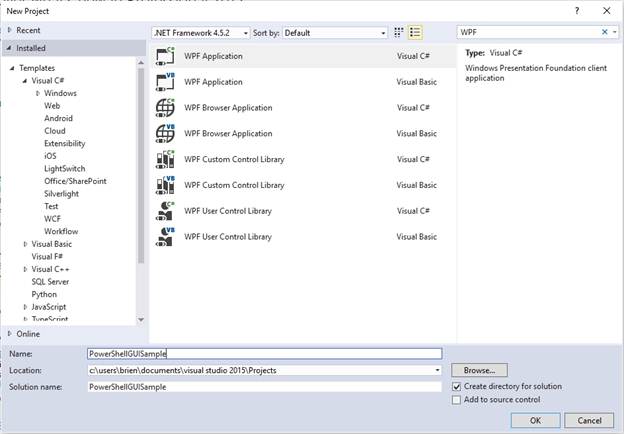Open the search box options dropdown arrow

coord(614,32)
